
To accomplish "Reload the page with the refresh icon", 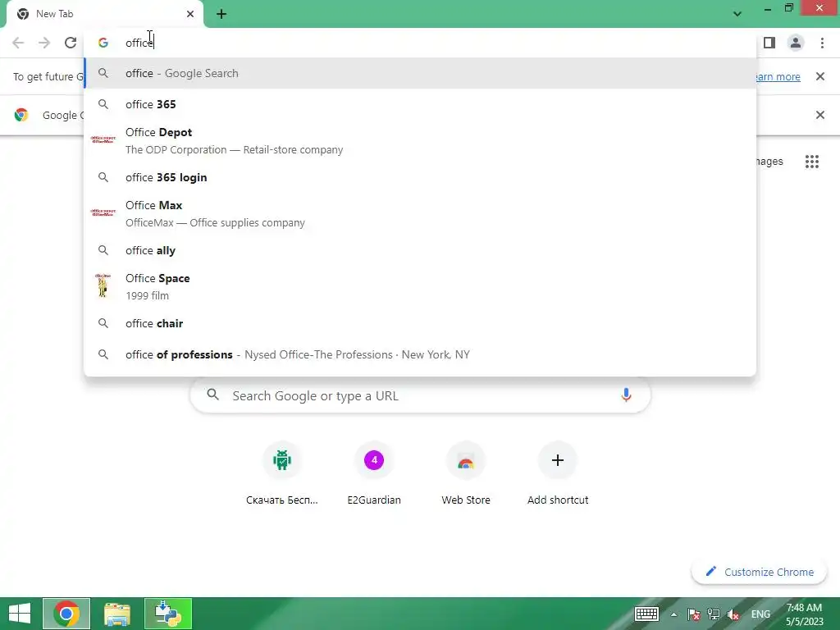I will (71, 43).
